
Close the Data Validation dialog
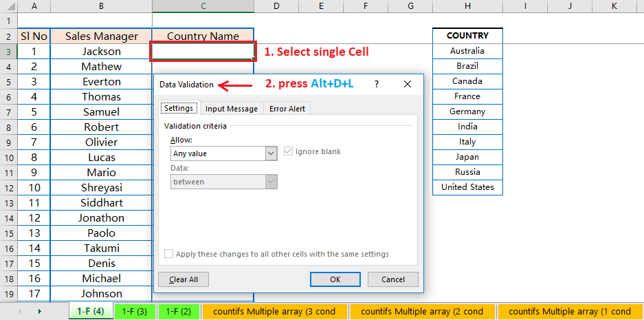coord(407,85)
